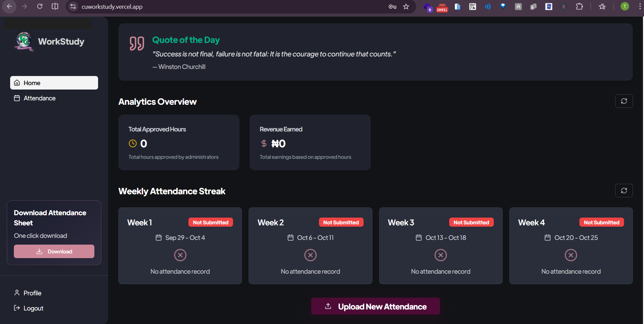Select the Week 4 attendance card
The width and height of the screenshot is (644, 324).
tap(571, 246)
